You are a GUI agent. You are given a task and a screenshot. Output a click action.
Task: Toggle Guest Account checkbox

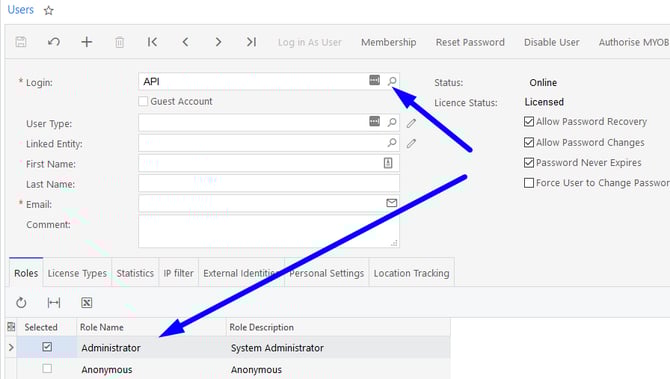(143, 101)
